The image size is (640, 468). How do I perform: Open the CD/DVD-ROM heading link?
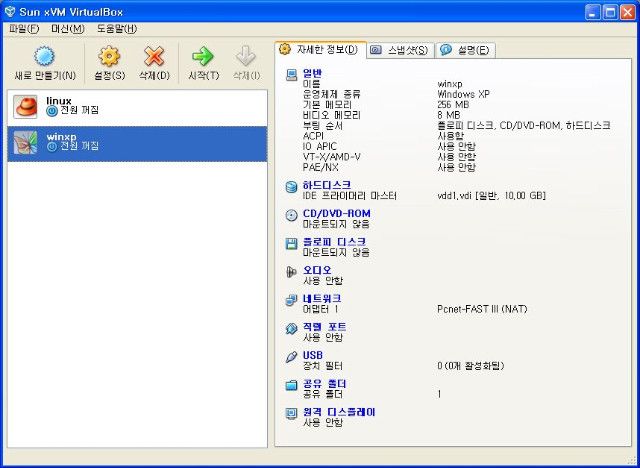(x=337, y=214)
